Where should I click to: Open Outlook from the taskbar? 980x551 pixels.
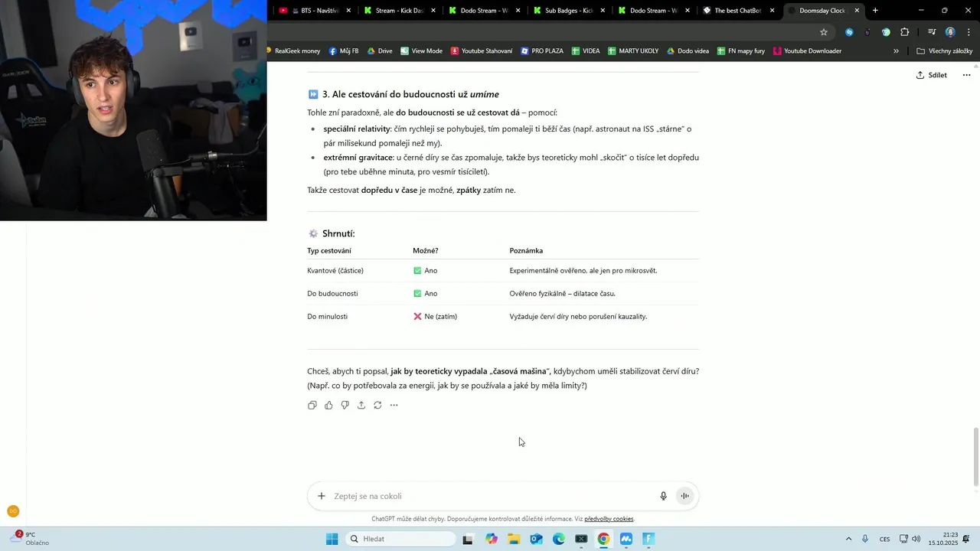click(x=536, y=539)
